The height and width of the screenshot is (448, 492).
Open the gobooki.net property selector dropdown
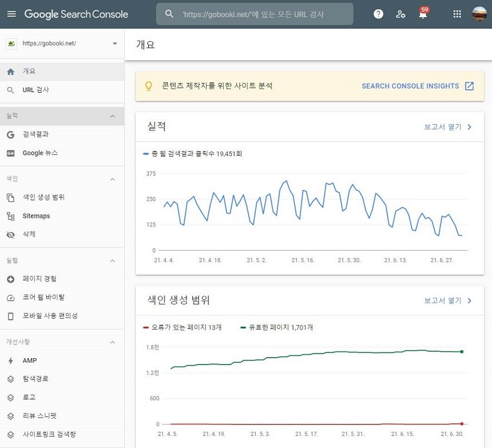point(62,43)
